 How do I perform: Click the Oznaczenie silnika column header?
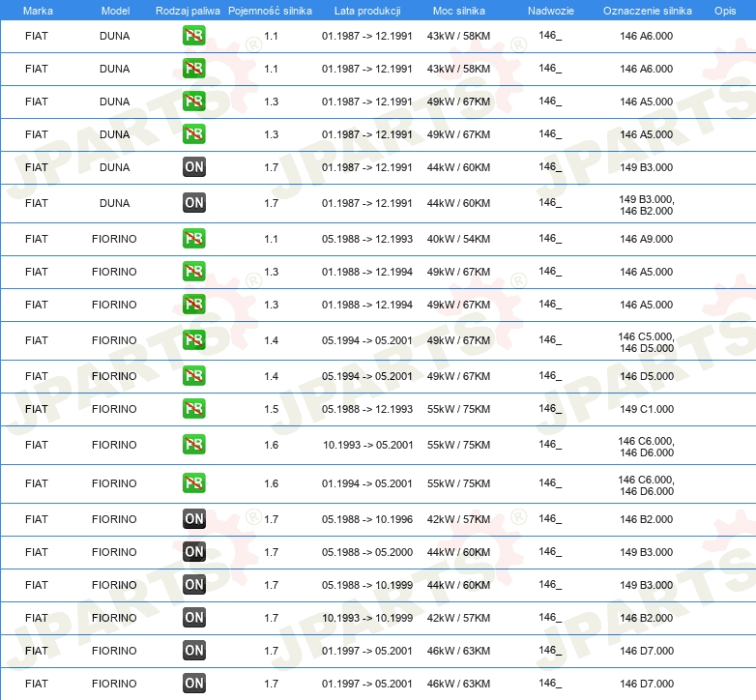pos(648,11)
